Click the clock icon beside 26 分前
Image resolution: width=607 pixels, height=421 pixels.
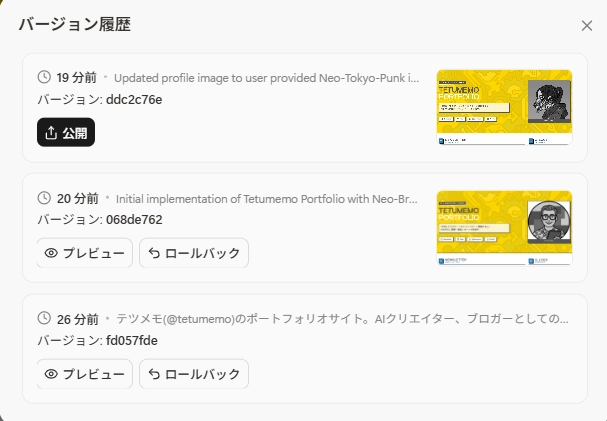[44, 319]
